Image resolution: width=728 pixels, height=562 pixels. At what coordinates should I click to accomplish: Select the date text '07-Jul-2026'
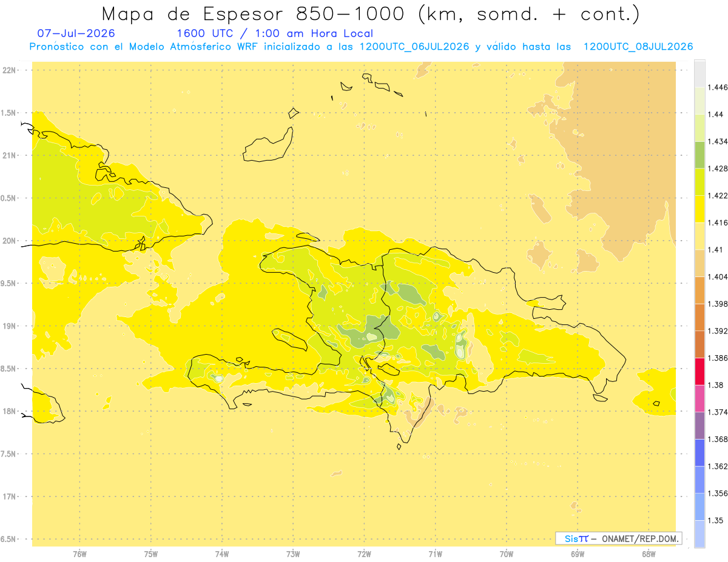(76, 33)
